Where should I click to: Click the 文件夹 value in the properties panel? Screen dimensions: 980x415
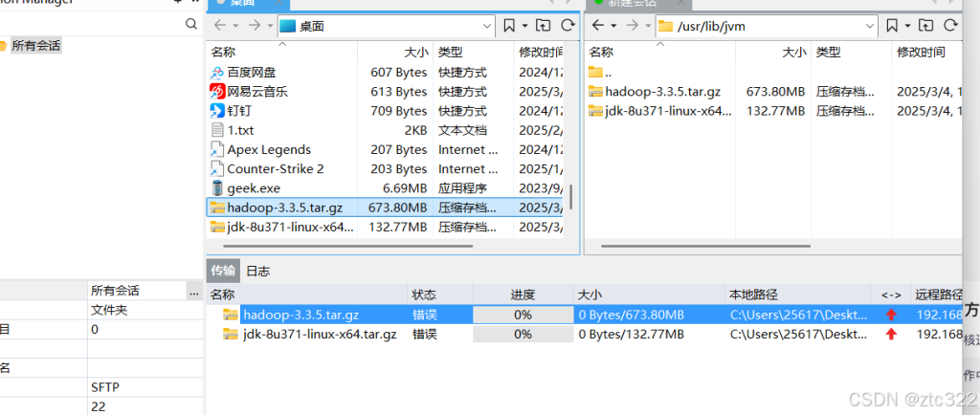coord(109,310)
